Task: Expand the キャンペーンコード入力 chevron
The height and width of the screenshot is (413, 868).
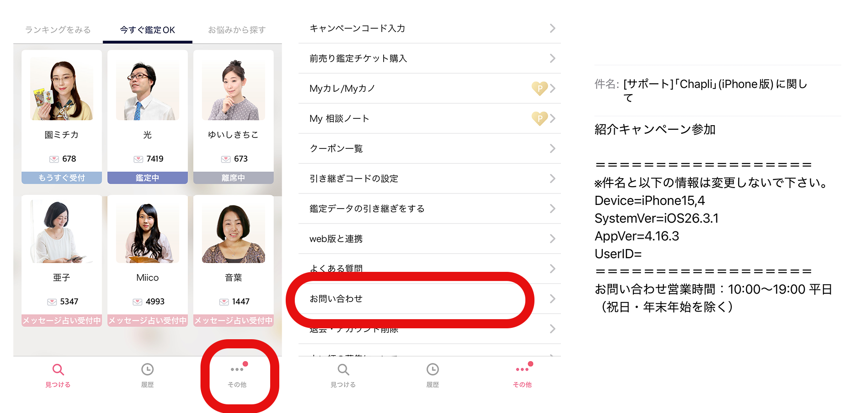Action: 552,28
